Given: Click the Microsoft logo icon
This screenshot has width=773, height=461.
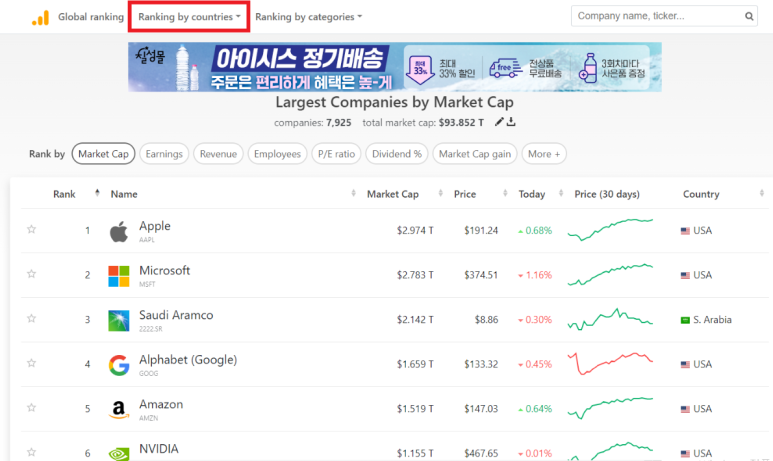Looking at the screenshot, I should point(119,276).
